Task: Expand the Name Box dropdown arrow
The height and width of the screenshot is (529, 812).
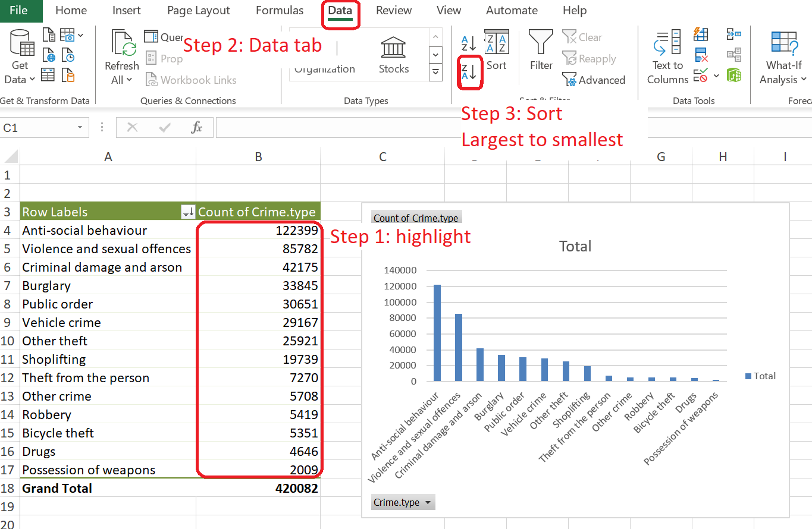Action: pos(80,128)
